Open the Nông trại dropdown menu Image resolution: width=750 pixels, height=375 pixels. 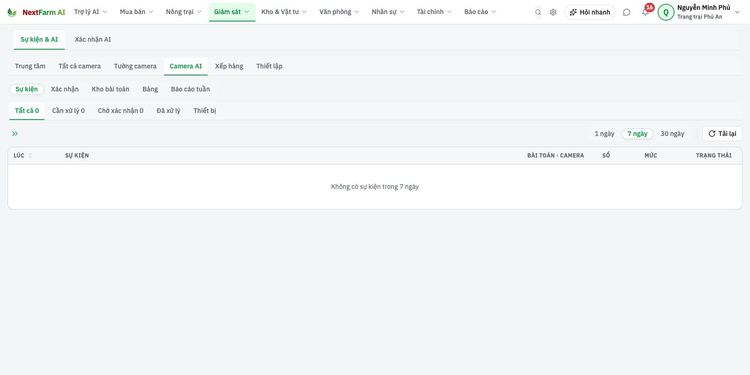[184, 12]
